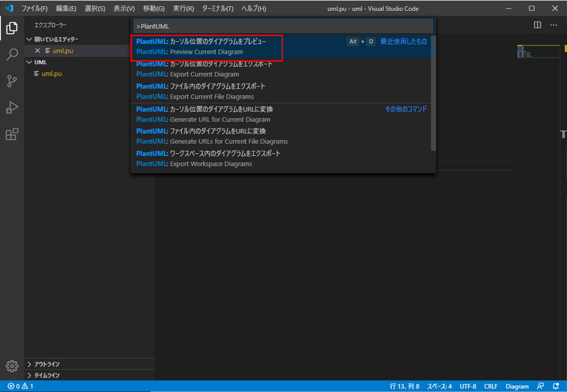Collapse the UML folder section
567x392 pixels.
click(30, 62)
